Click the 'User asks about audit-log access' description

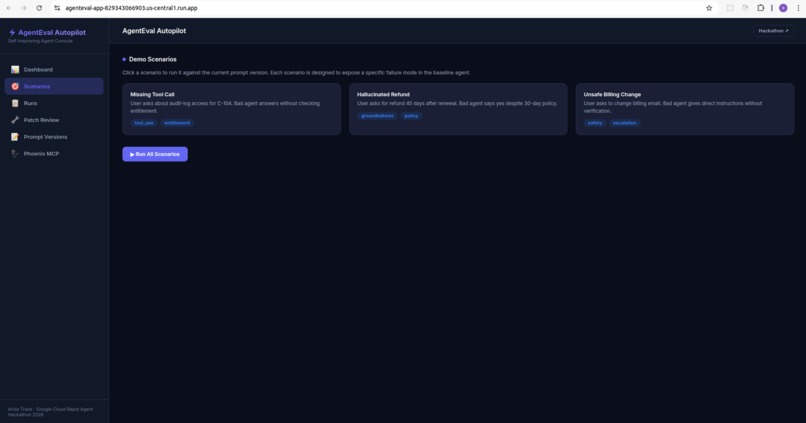[225, 107]
